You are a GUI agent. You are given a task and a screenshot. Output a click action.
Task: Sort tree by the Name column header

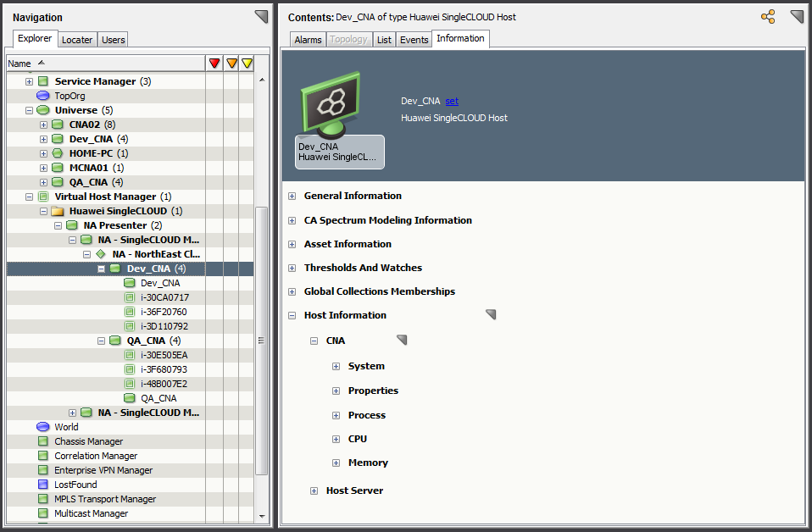[106, 64]
